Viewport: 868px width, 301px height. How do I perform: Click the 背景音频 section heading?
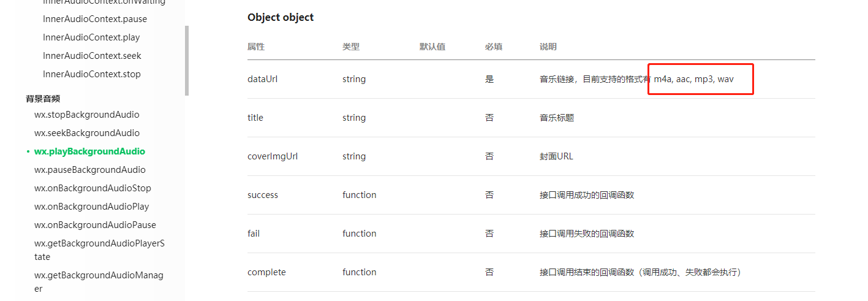43,99
